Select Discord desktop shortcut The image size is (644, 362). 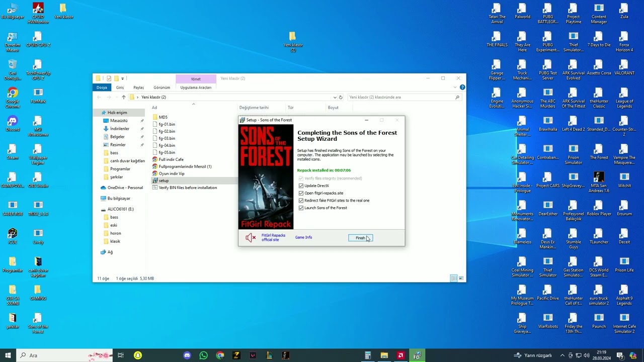13,124
